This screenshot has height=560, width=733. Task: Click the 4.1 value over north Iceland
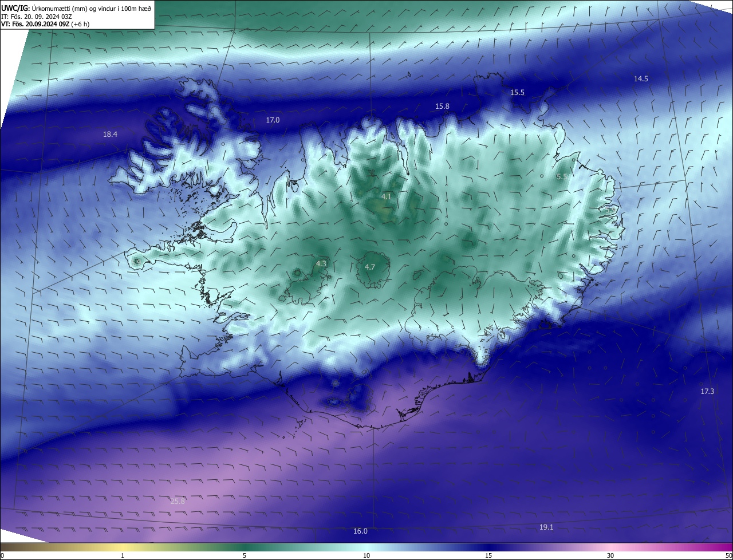point(387,197)
